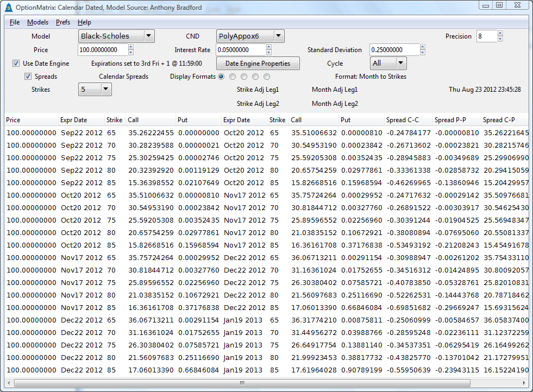Open the Date Engine Properties dialog
This screenshot has height=392, width=533.
point(258,63)
